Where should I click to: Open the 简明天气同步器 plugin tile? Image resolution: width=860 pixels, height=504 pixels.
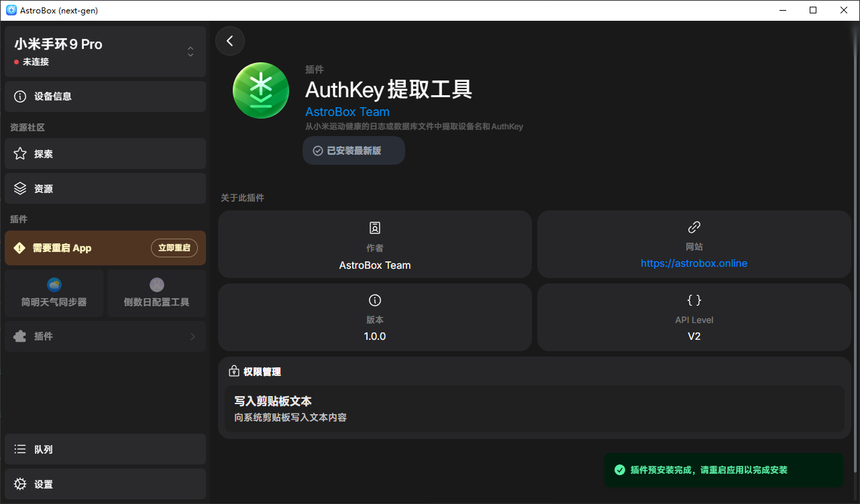[x=54, y=294]
